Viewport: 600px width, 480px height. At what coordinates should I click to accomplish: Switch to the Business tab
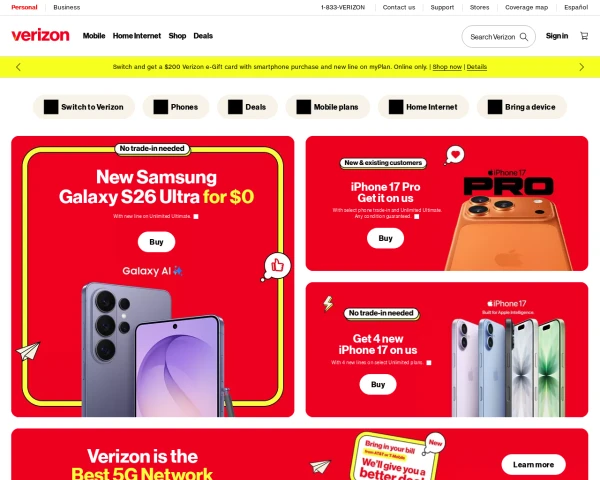click(x=67, y=7)
